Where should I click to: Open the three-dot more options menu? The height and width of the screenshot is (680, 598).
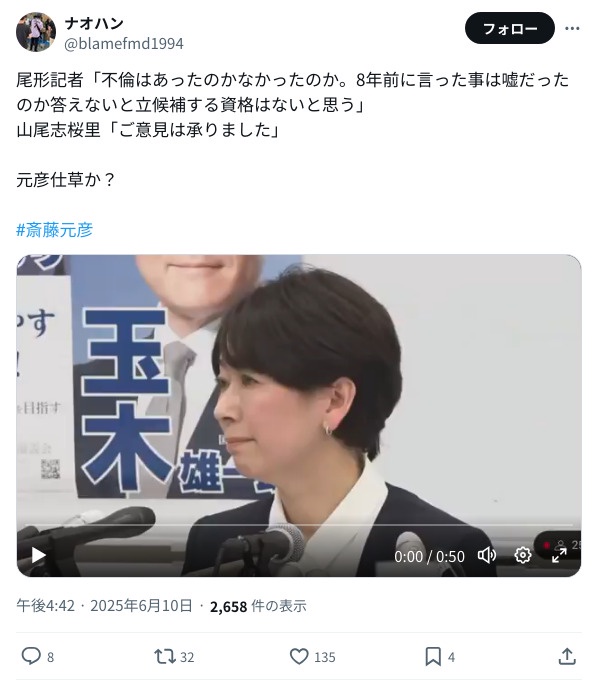point(572,29)
